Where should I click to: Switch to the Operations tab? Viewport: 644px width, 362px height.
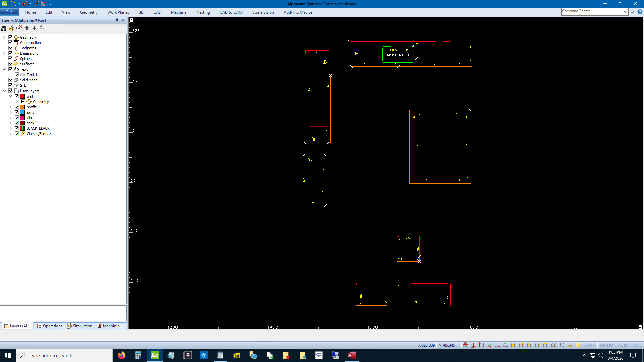49,326
